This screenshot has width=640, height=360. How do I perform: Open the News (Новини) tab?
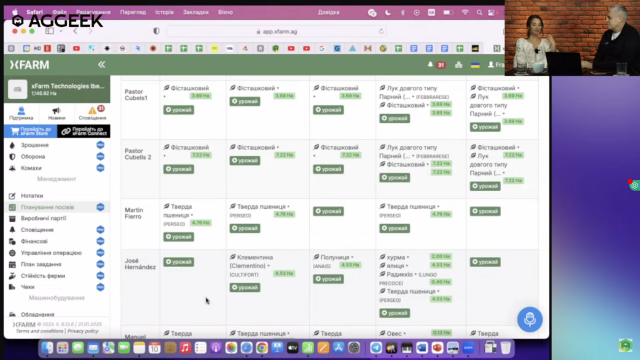coord(56,113)
